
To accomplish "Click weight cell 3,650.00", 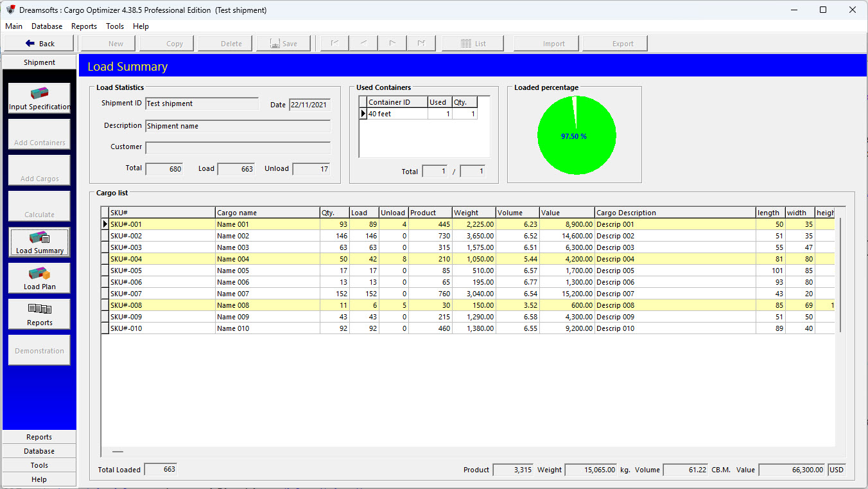I will click(474, 236).
